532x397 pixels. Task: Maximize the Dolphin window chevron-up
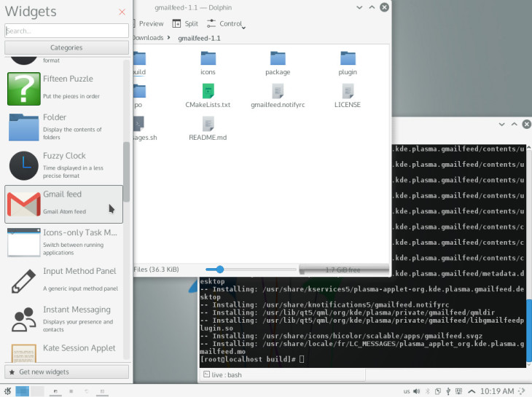372,7
